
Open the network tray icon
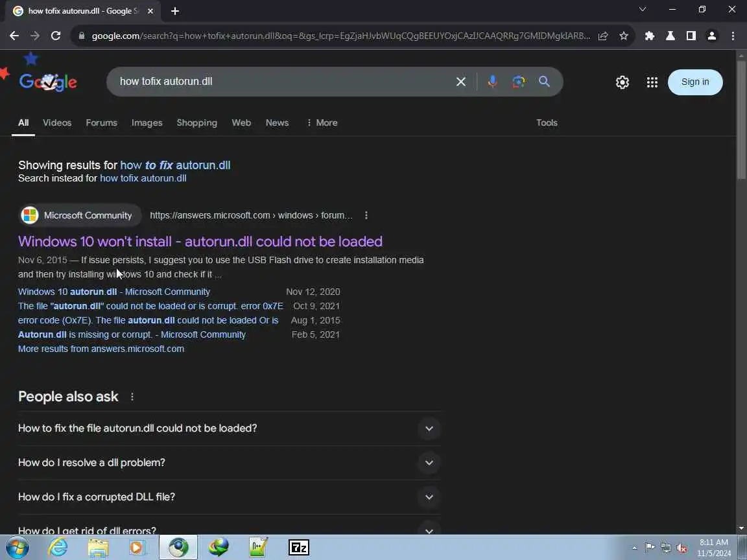click(x=665, y=548)
